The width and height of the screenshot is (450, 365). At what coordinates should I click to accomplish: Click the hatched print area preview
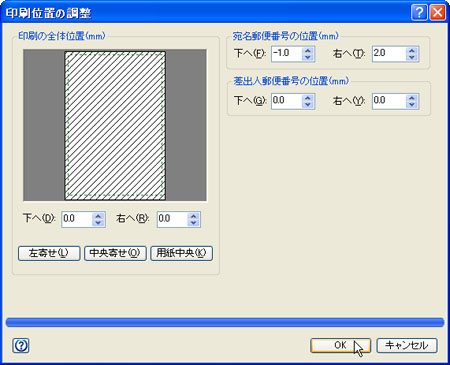115,125
